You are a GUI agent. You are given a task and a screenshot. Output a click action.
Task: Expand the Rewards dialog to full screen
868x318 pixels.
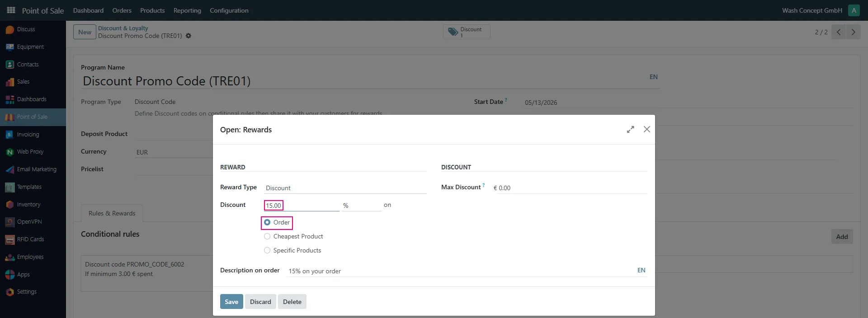(630, 130)
